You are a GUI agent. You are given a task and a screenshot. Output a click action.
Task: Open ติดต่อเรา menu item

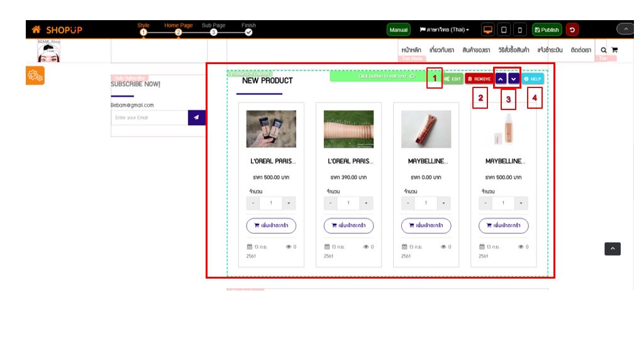(581, 50)
